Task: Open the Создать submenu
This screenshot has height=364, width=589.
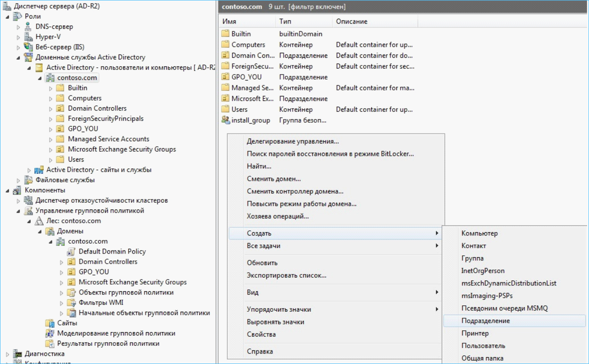Action: [335, 233]
